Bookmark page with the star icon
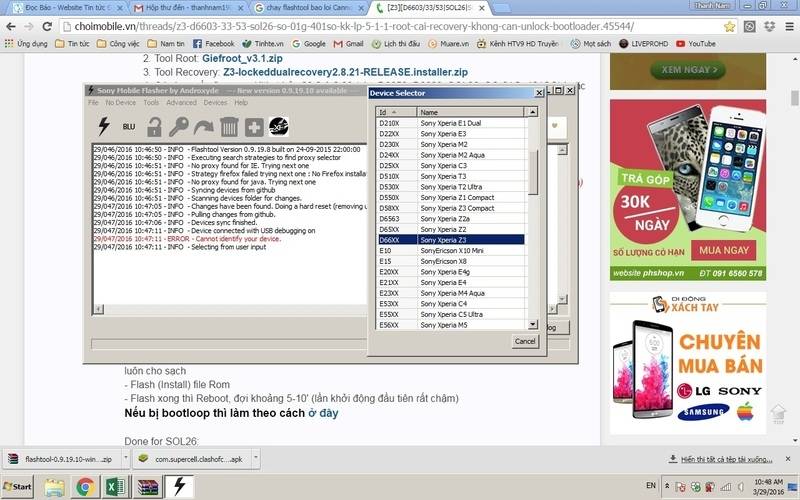 730,27
